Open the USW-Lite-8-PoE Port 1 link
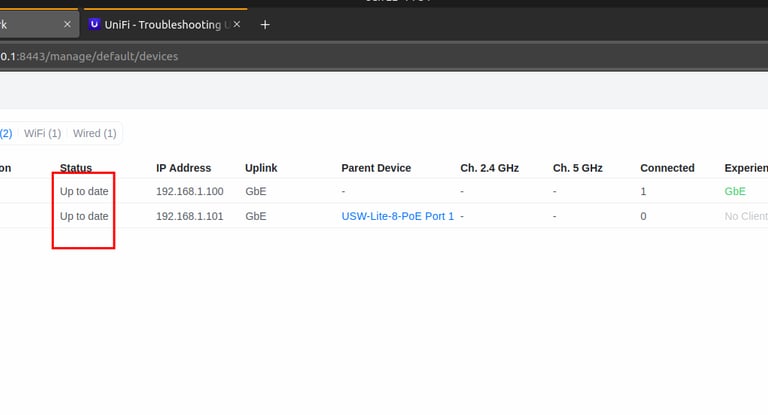This screenshot has height=415, width=768. pyautogui.click(x=397, y=216)
